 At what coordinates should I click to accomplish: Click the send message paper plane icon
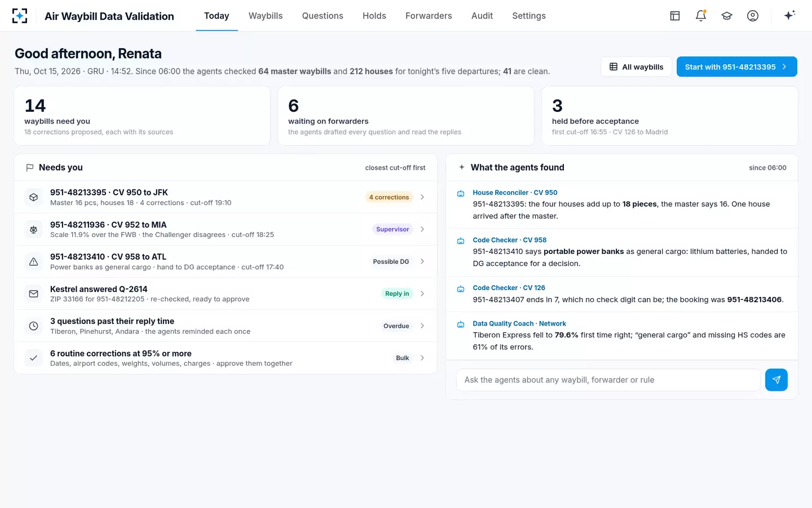coord(776,380)
